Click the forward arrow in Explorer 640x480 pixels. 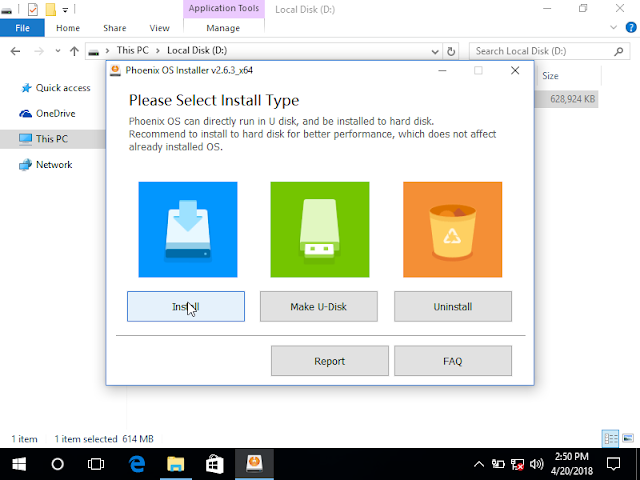(39, 51)
